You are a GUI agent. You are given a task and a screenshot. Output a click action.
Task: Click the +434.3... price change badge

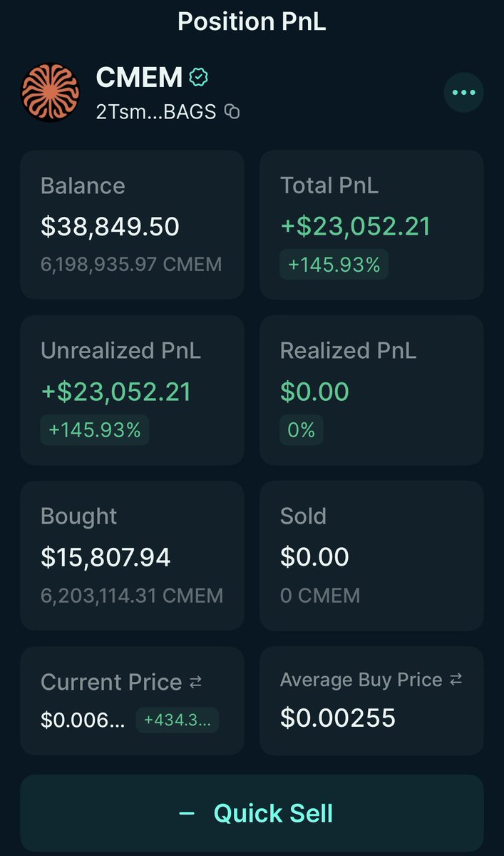click(177, 720)
